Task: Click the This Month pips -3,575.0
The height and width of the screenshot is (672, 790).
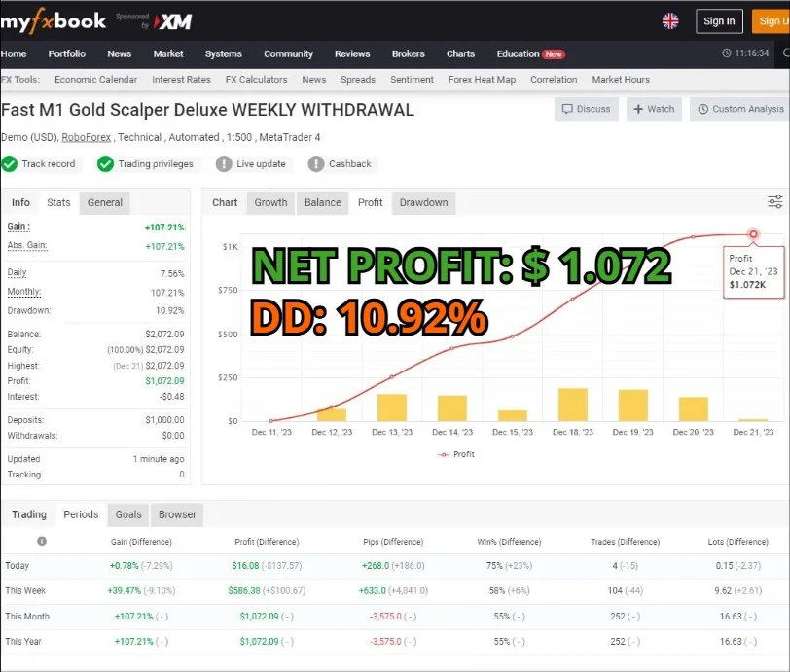Action: tap(386, 617)
